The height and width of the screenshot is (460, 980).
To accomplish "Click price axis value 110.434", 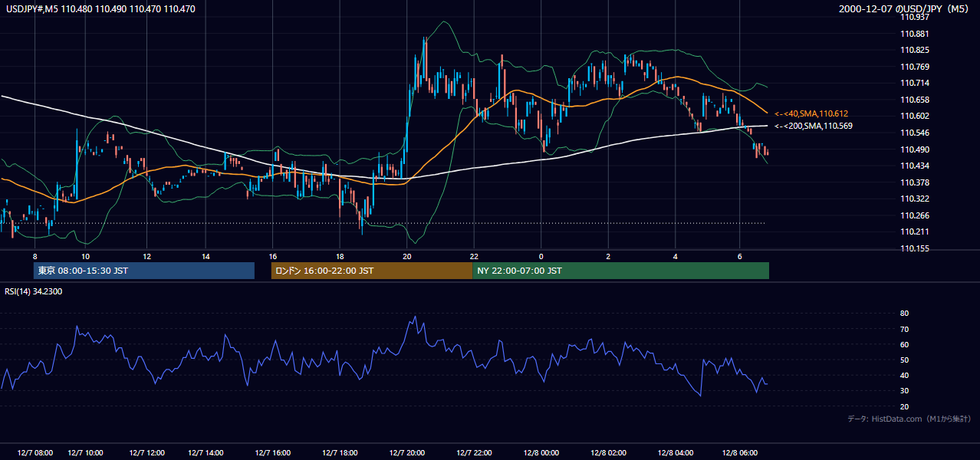I will (x=914, y=166).
